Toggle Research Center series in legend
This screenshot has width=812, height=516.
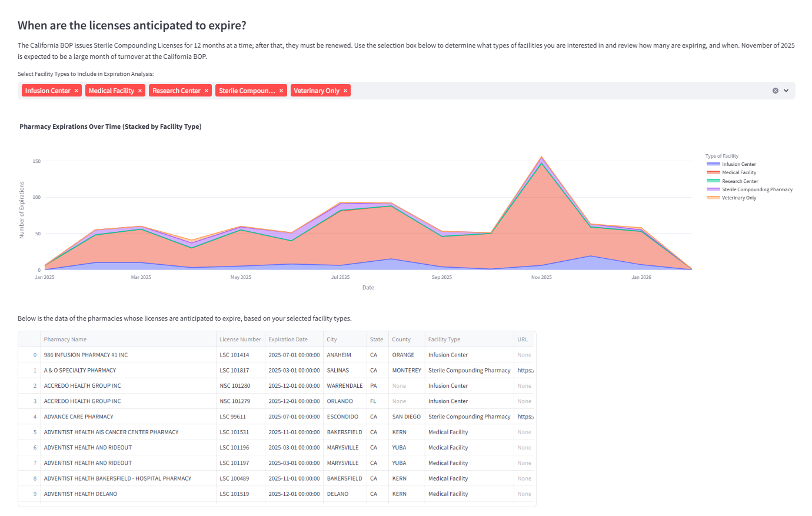(740, 181)
